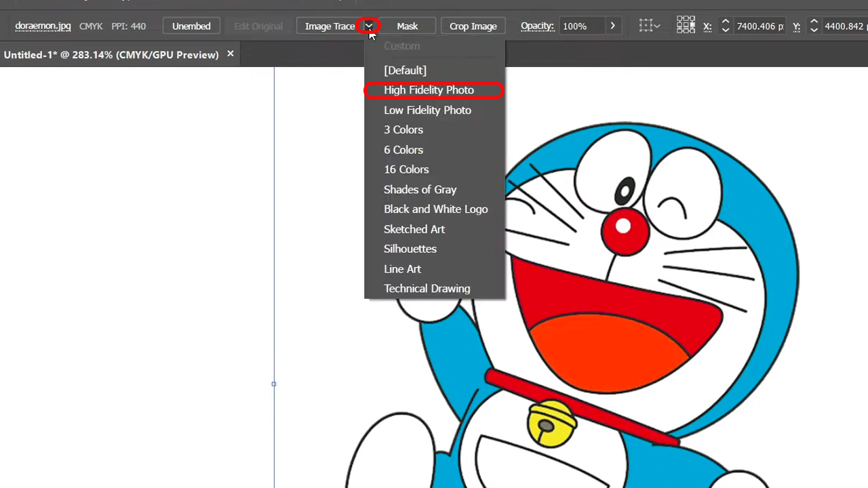Viewport: 868px width, 488px height.
Task: Increase the Y coordinate with the up arrow
Action: [x=814, y=21]
